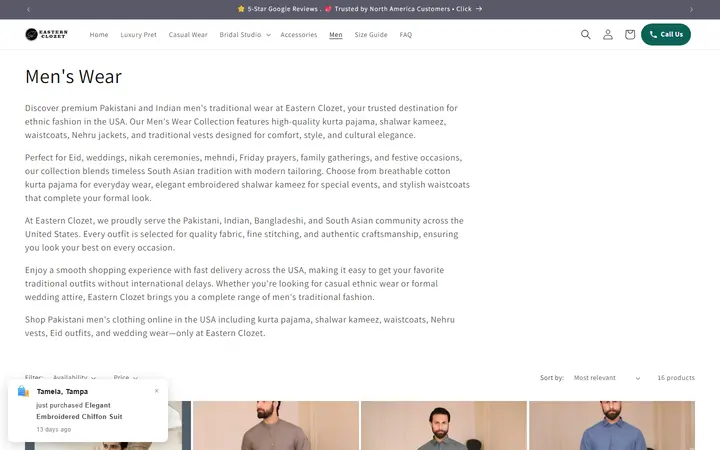The image size is (720, 450).
Task: Show next announcement with right arrow
Action: (691, 9)
